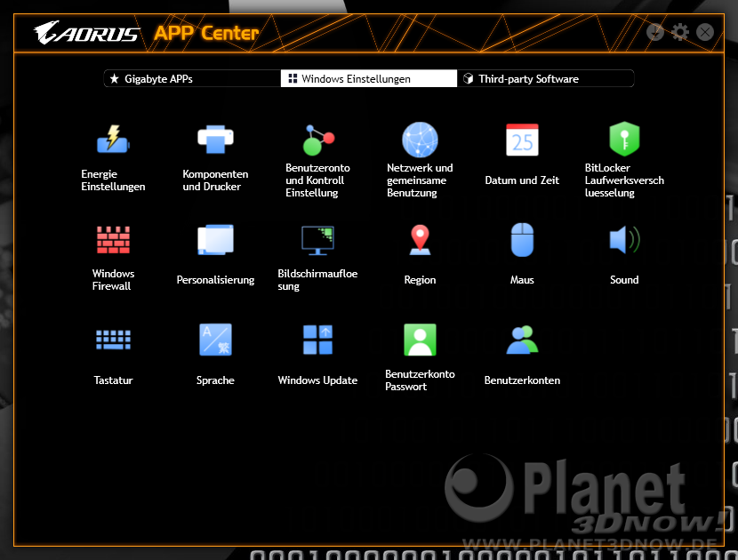Click the 'Region' label

coord(420,279)
